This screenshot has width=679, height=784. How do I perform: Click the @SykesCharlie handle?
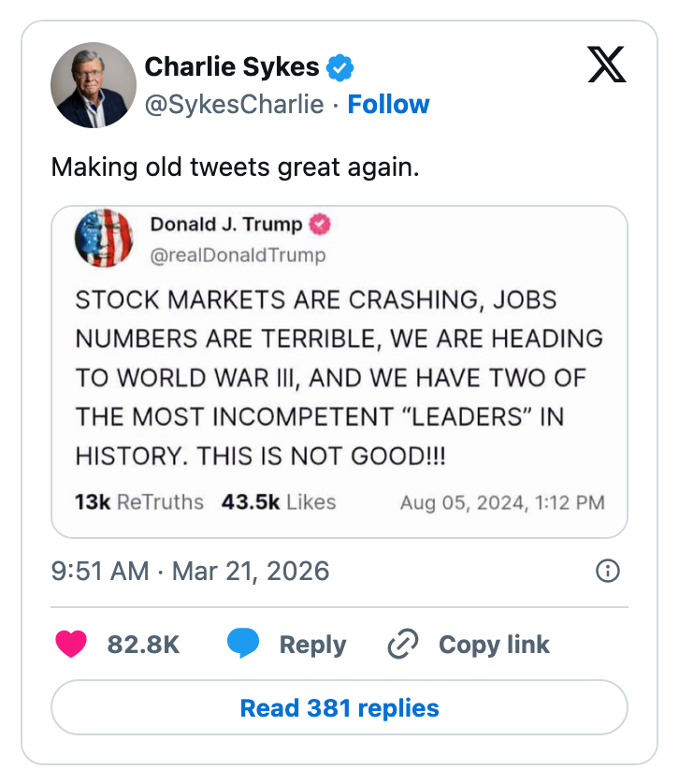234,104
